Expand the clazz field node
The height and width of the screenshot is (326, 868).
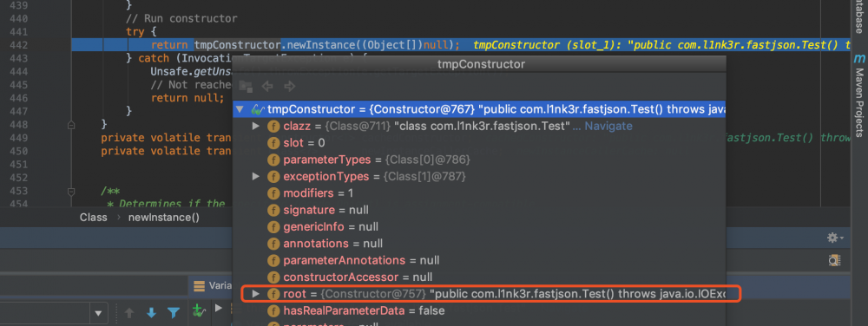256,126
